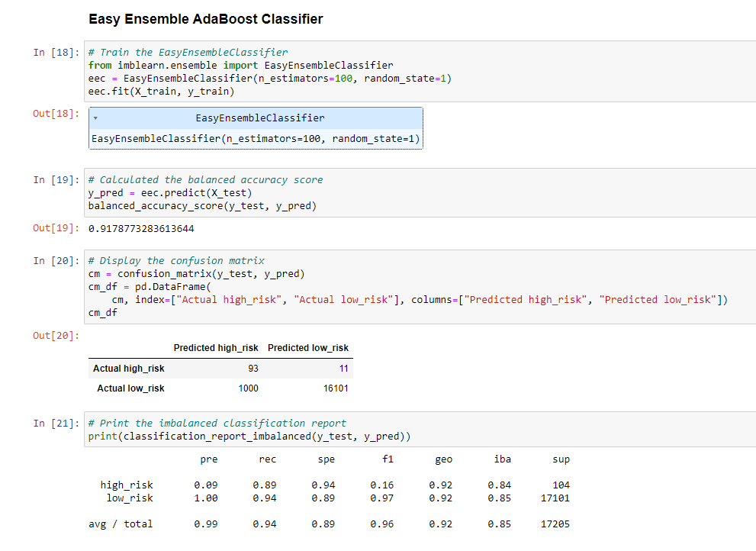The height and width of the screenshot is (551, 756).
Task: Click the 'balanced_accuracy_score(y_test, y_pred)' line
Action: 202,206
